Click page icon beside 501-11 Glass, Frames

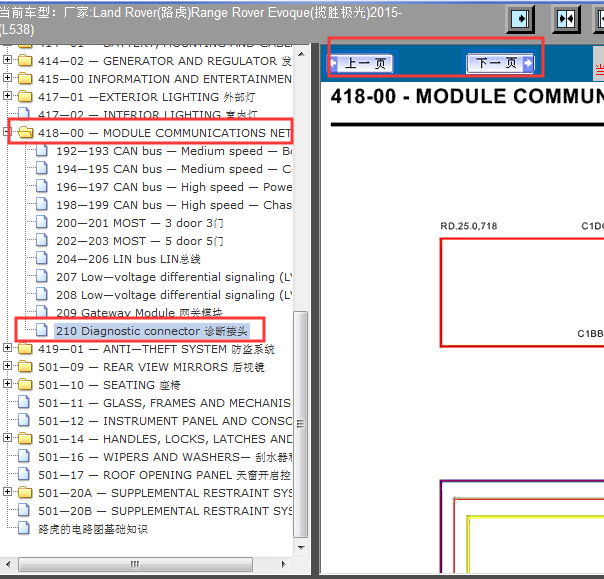click(x=24, y=402)
